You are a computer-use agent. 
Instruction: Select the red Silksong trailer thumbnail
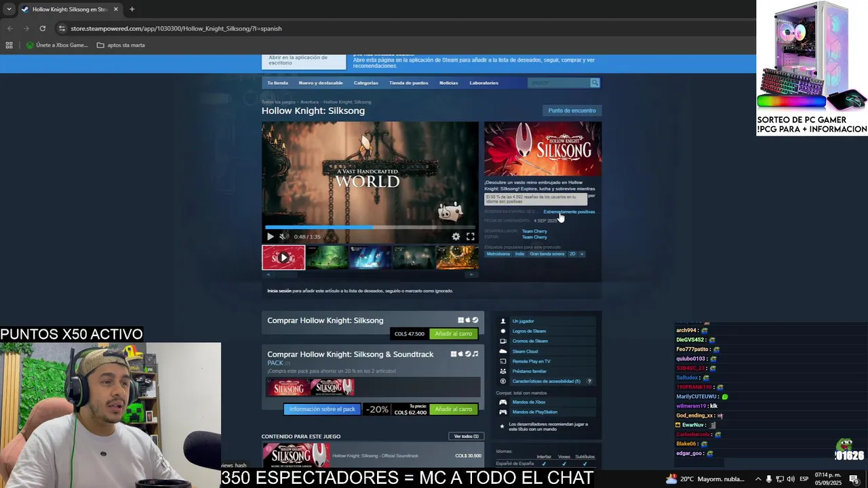click(283, 258)
